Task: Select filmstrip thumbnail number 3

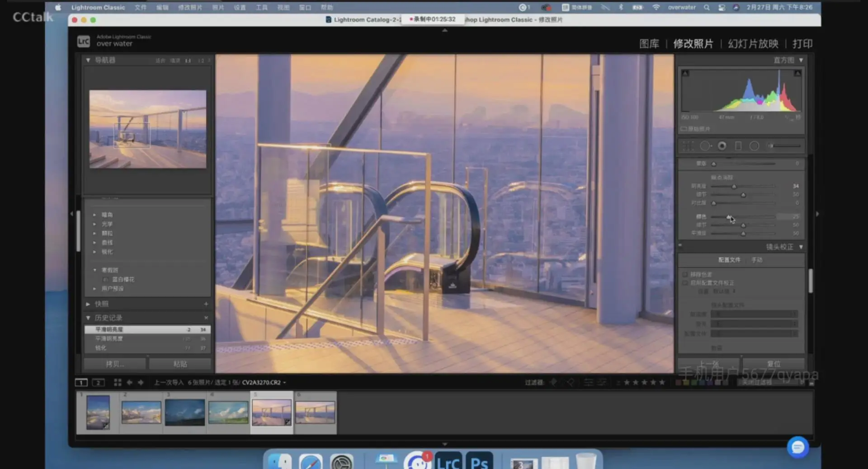Action: 184,413
